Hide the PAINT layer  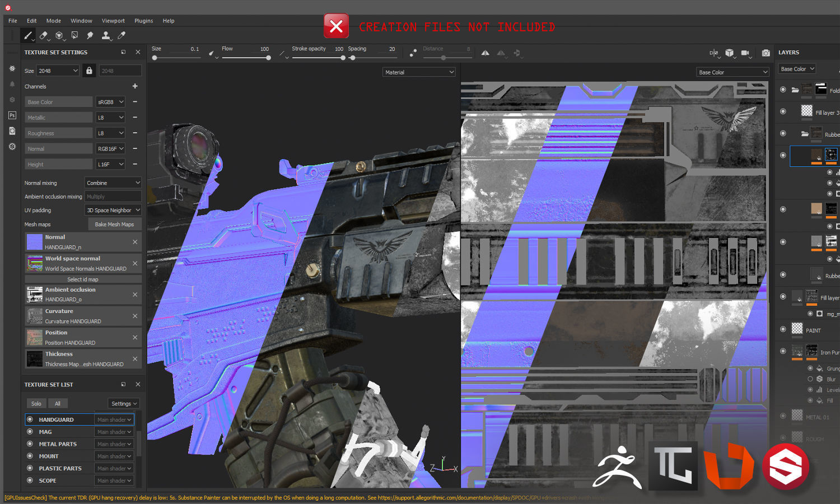[783, 329]
